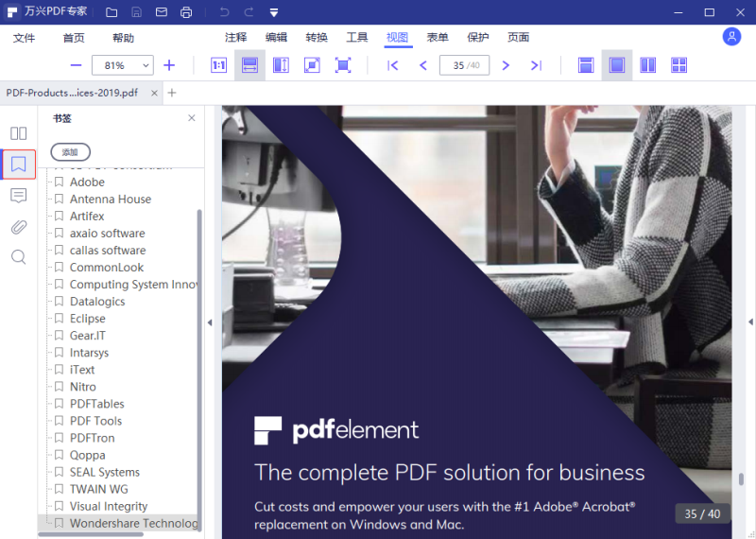Viewport: 756px width, 539px height.
Task: Close the 书签 bookmarks panel
Action: 192,118
